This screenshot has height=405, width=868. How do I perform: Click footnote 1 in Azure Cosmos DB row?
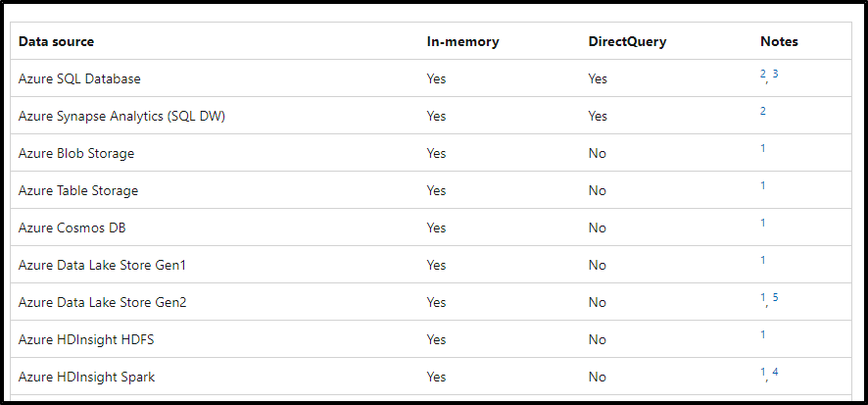[x=762, y=224]
